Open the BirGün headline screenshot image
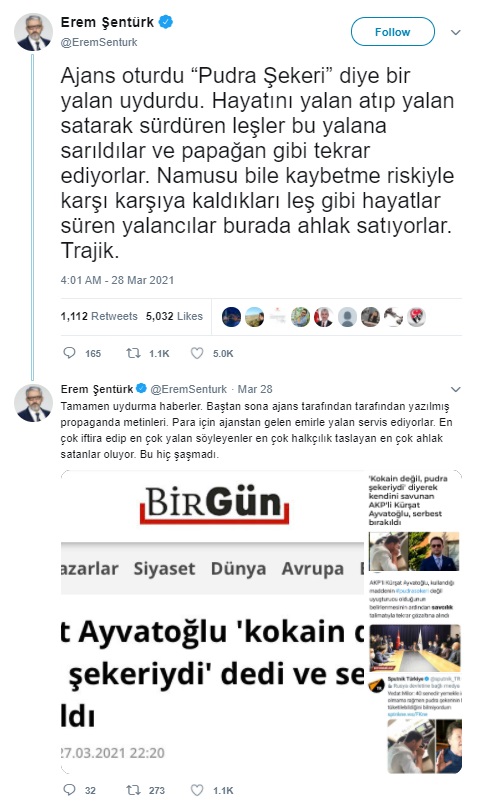 [x=212, y=623]
